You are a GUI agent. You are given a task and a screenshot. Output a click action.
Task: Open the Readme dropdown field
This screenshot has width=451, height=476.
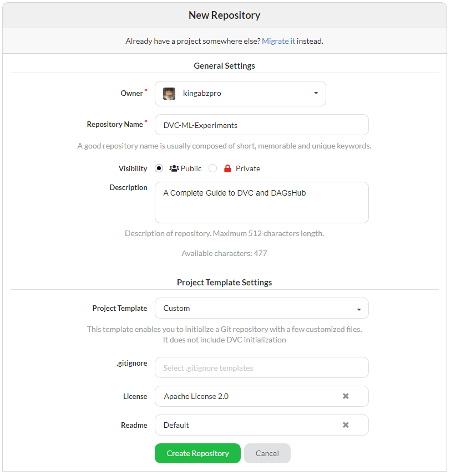pos(250,425)
